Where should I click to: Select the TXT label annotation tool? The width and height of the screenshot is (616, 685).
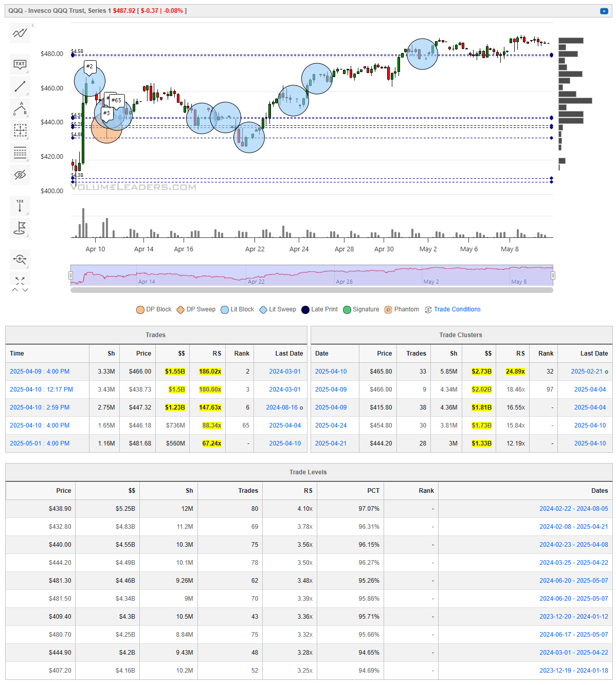(20, 65)
